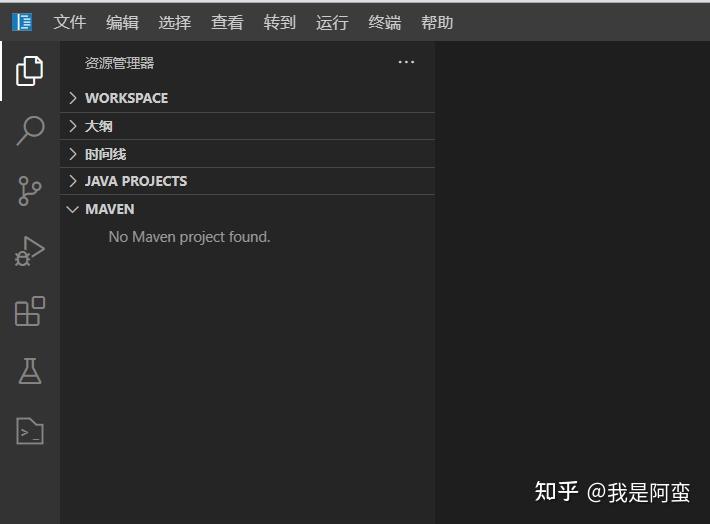Image resolution: width=710 pixels, height=524 pixels.
Task: Open the Testing flask icon
Action: click(x=30, y=371)
